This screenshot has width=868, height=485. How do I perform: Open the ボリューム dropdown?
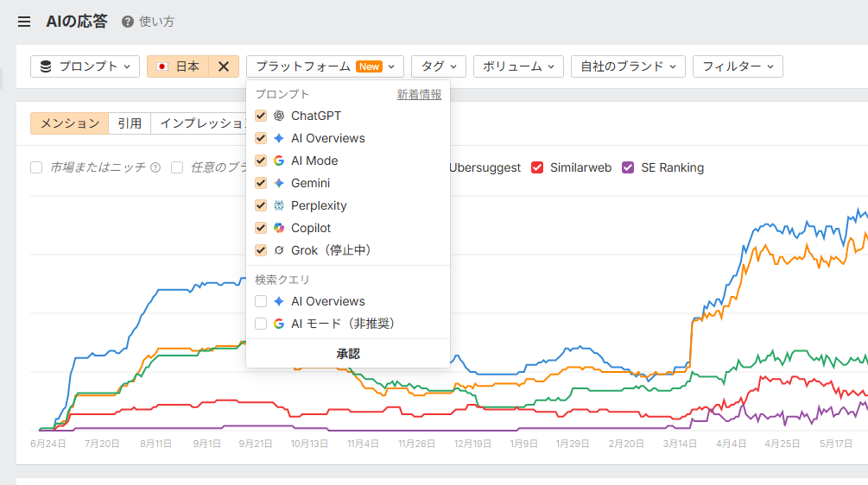(x=518, y=66)
